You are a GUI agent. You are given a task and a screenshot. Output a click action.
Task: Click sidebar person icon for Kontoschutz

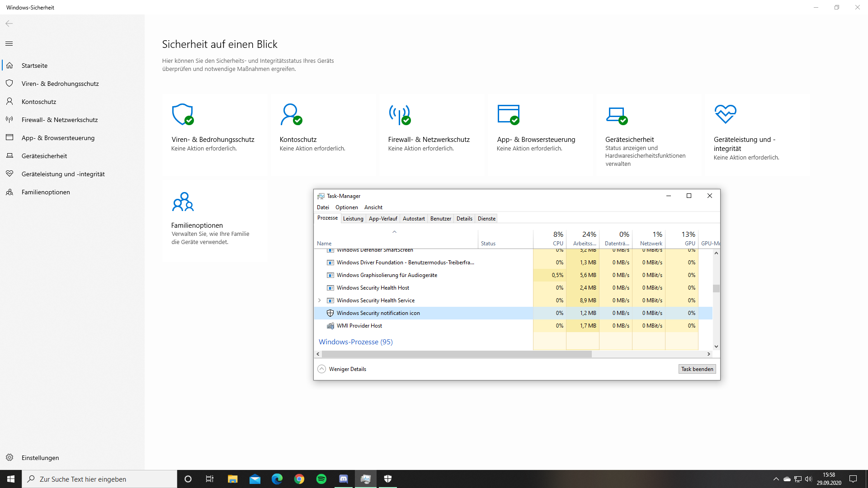click(x=9, y=102)
